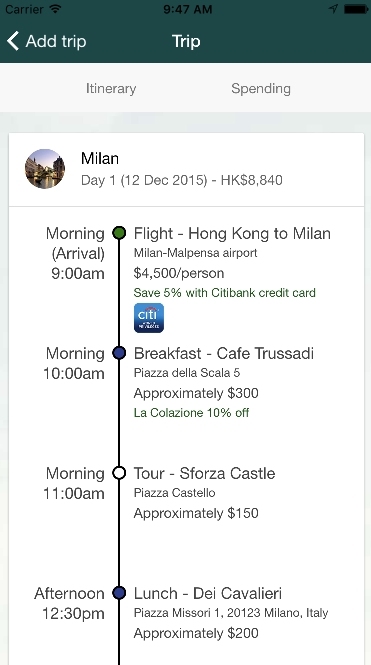Select the white Sforza Castle timeline dot
The image size is (371, 665).
(119, 473)
